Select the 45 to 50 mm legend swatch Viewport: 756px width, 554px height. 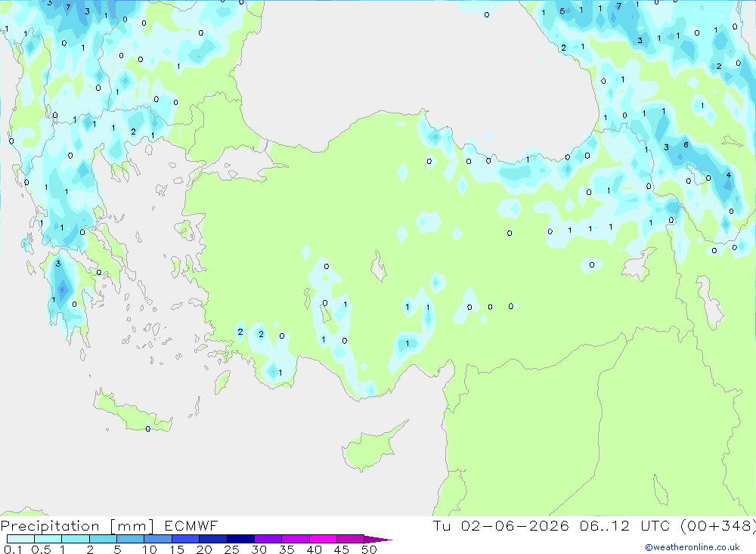click(x=350, y=539)
